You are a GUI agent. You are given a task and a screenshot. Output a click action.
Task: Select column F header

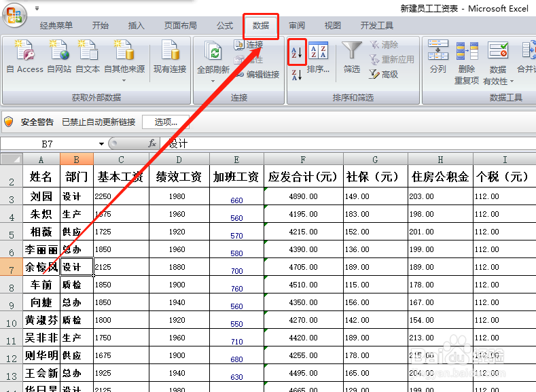(x=303, y=160)
